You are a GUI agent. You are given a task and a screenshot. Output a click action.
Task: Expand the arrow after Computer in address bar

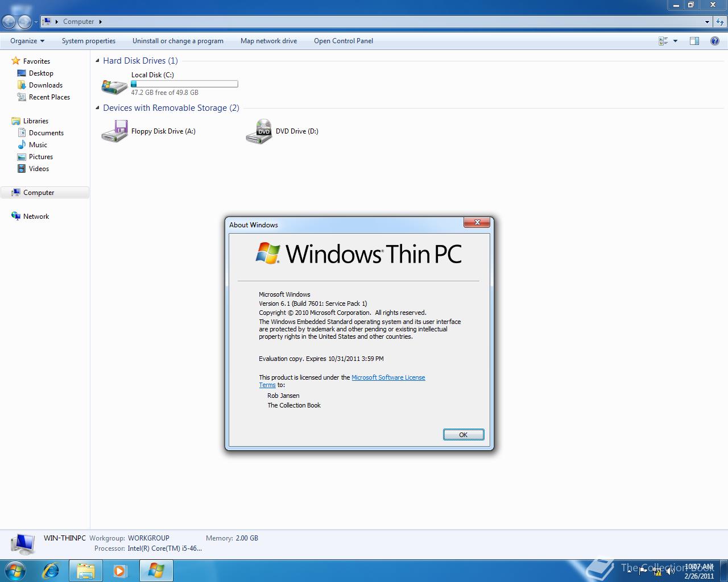click(x=101, y=22)
